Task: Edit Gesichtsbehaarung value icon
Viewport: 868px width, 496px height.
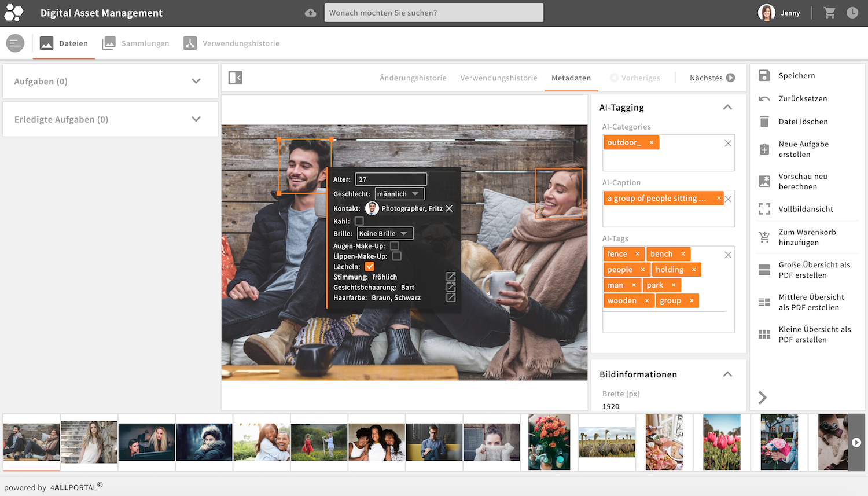Action: point(451,287)
